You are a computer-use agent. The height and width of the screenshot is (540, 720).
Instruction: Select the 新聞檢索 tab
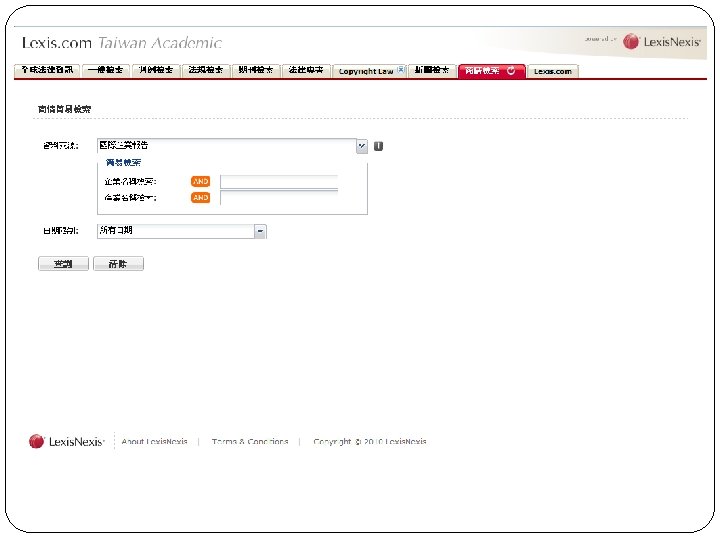point(432,70)
